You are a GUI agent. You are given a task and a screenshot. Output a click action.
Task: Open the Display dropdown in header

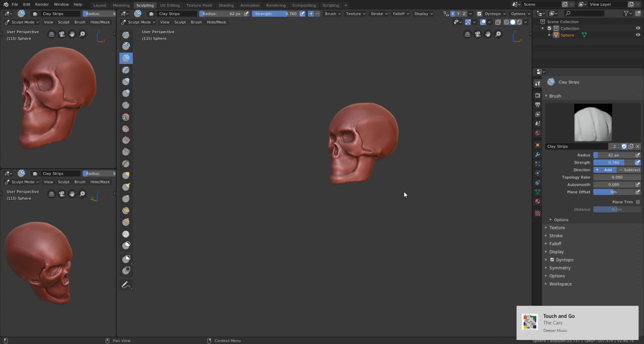pos(423,14)
